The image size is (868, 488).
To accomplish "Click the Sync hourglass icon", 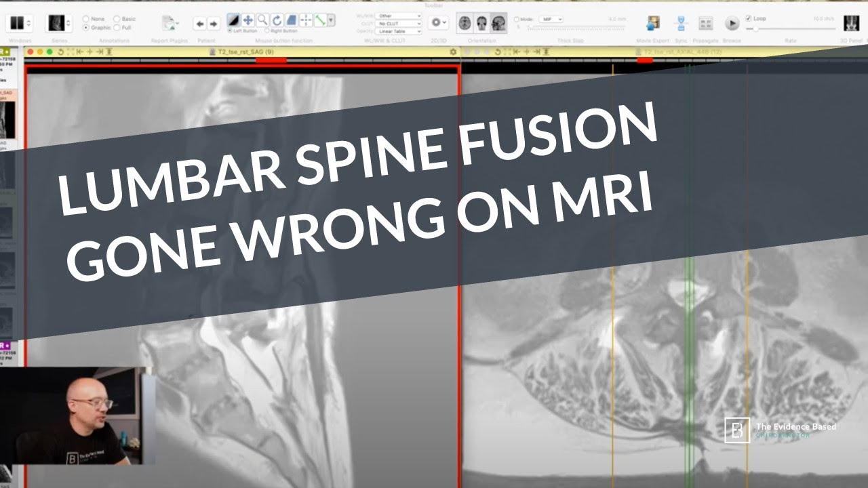I will [x=681, y=24].
